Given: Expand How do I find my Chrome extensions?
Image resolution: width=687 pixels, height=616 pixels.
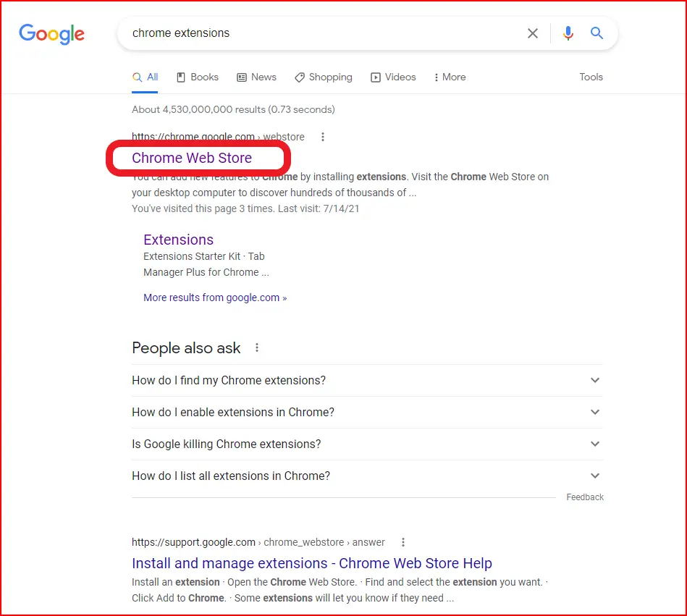Looking at the screenshot, I should [367, 380].
